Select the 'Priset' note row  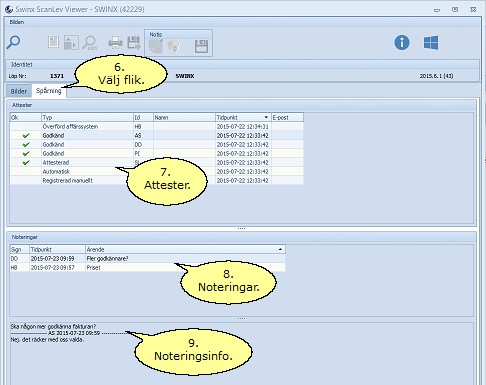tap(148, 268)
